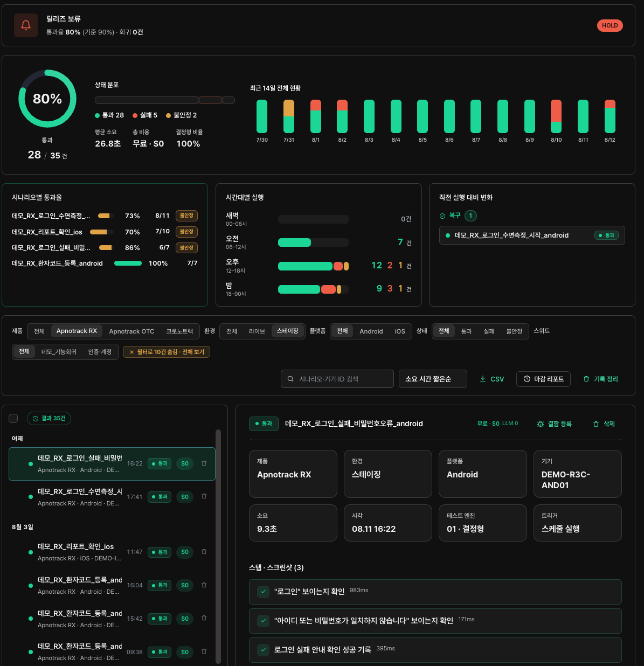The image size is (644, 666).
Task: Click the trash icon beside 기록 정리
Action: 586,379
